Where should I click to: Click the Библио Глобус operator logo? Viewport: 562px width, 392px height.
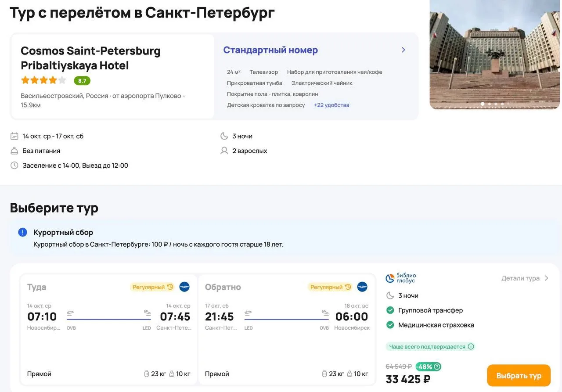click(x=400, y=278)
